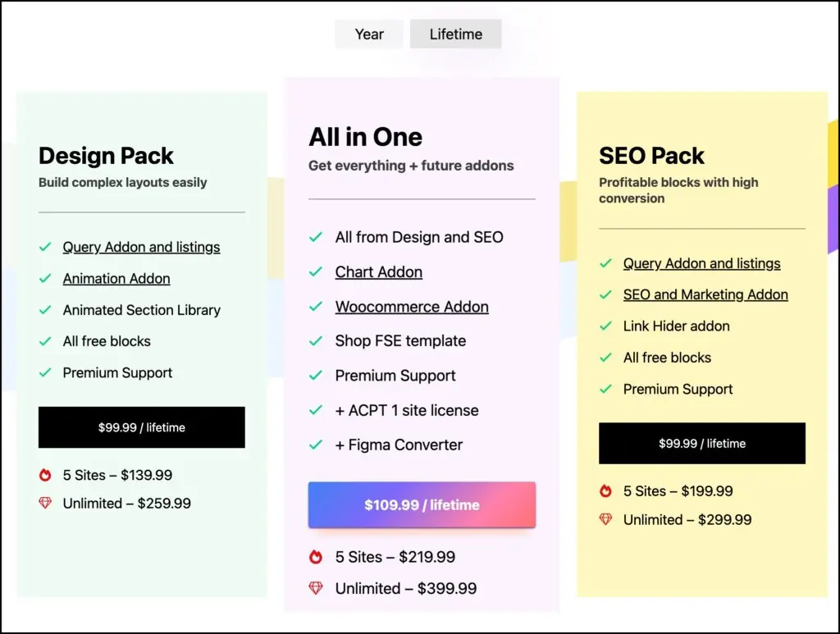Click checkmark beside Premium Support in Design Pack
The width and height of the screenshot is (840, 634).
coord(46,372)
